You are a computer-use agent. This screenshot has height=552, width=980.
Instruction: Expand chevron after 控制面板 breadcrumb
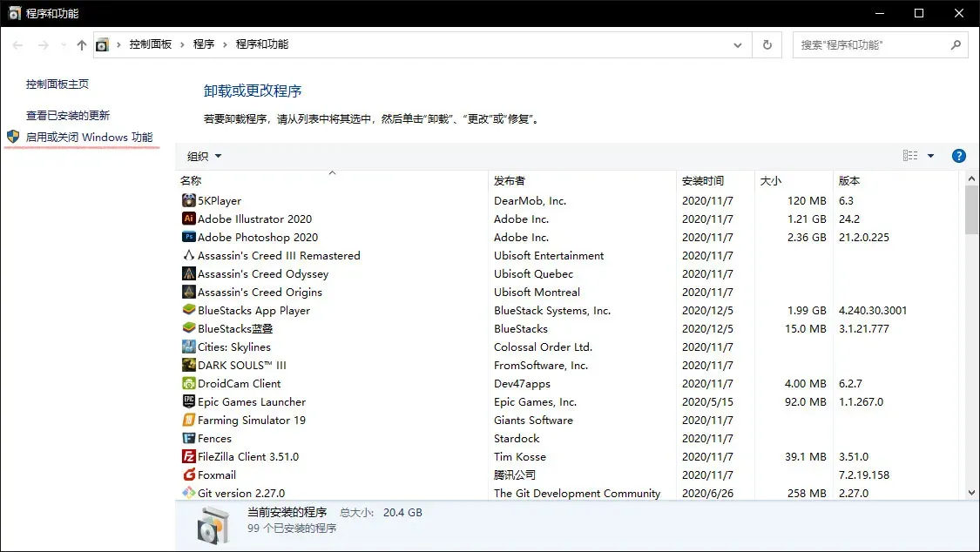(x=182, y=45)
